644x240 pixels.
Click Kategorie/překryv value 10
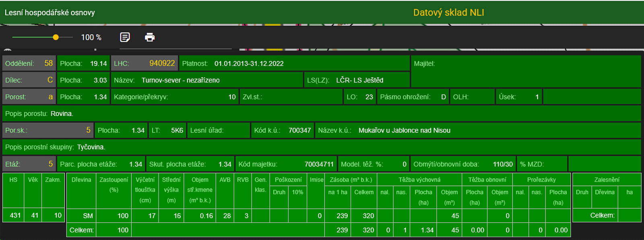tap(232, 97)
